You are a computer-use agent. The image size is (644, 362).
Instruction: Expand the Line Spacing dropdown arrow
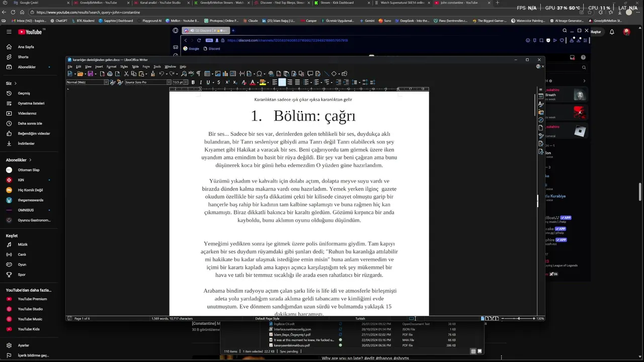[x=359, y=82]
